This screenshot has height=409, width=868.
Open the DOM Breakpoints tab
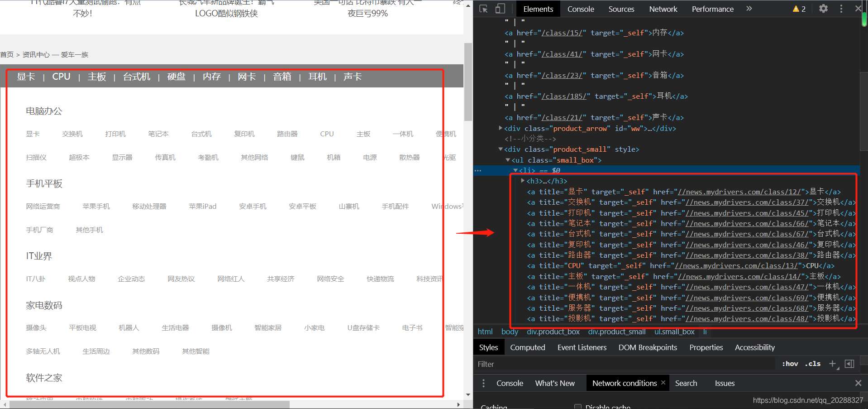click(x=648, y=347)
